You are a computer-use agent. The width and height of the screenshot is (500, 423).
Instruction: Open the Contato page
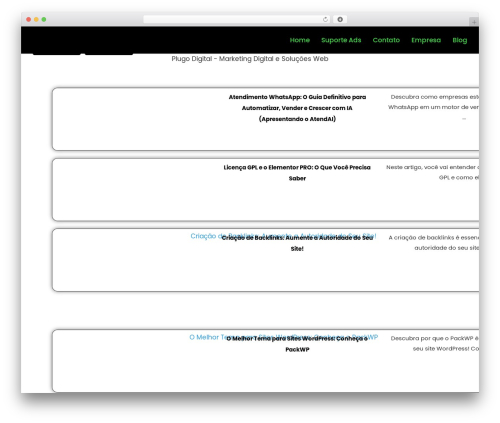[x=386, y=40]
